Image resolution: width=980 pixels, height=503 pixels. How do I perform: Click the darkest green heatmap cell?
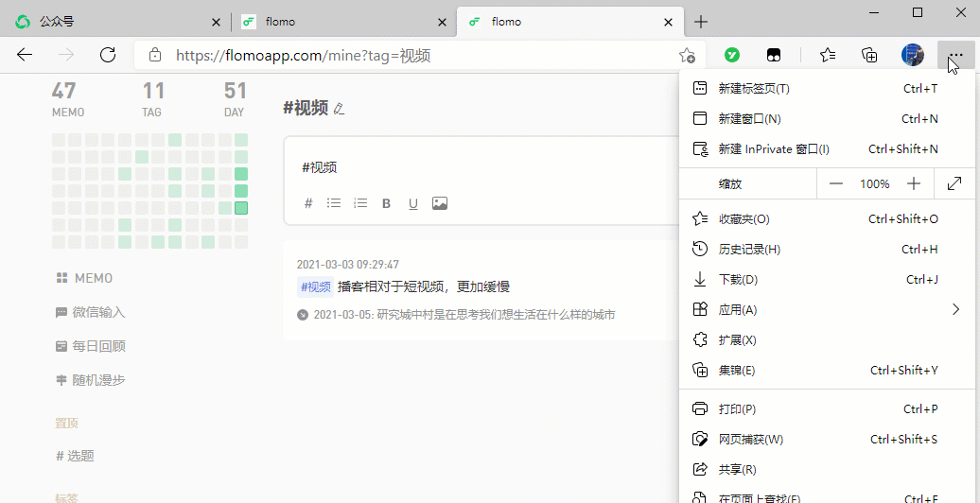pos(241,208)
